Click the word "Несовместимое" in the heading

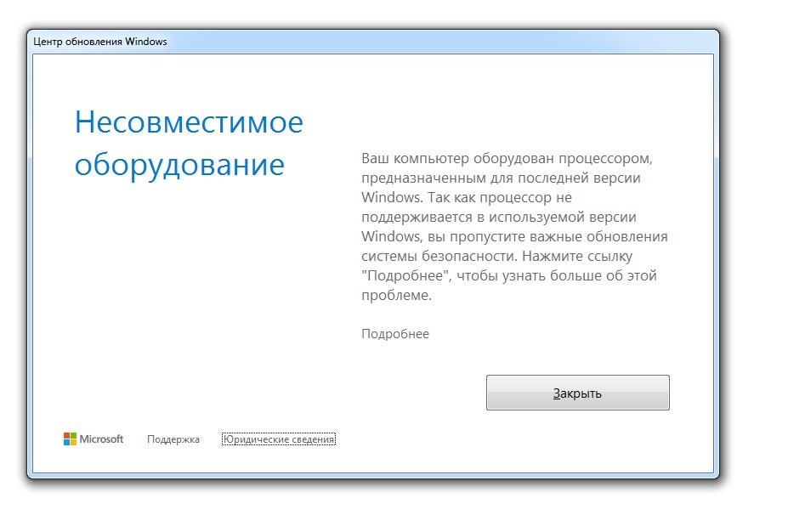[x=189, y=122]
